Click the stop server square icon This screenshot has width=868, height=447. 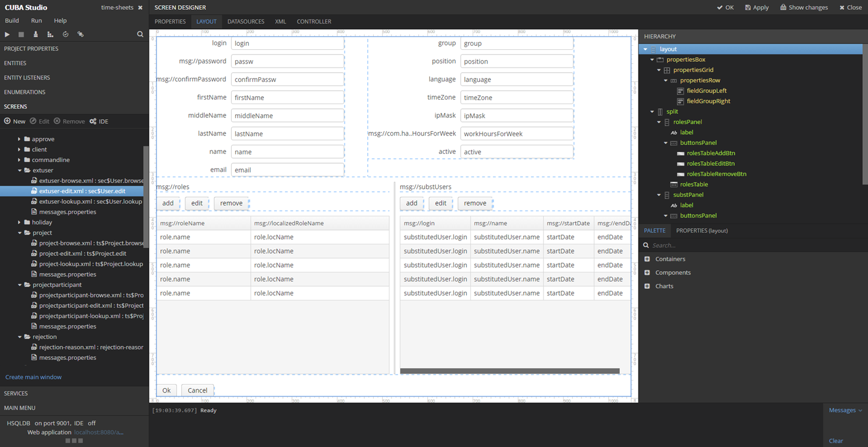coord(21,34)
